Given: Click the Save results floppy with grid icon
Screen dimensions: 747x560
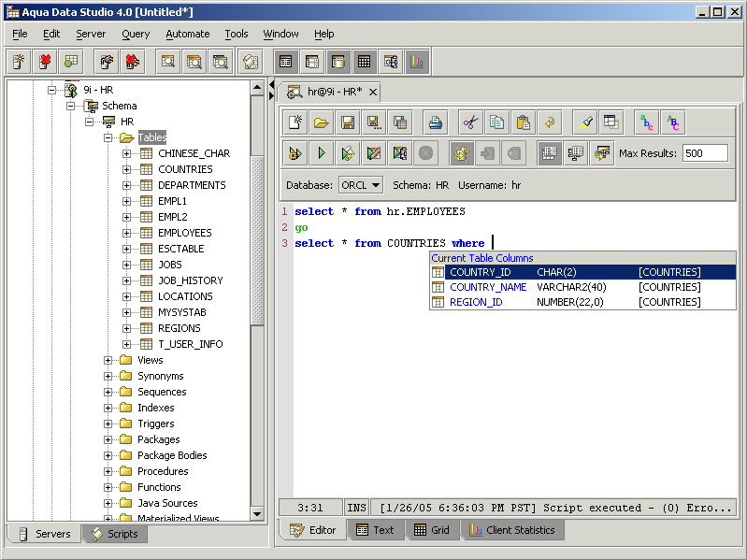Looking at the screenshot, I should pyautogui.click(x=400, y=122).
